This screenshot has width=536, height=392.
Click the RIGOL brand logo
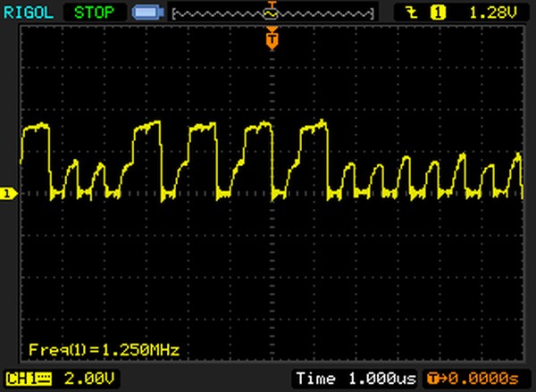tap(29, 13)
